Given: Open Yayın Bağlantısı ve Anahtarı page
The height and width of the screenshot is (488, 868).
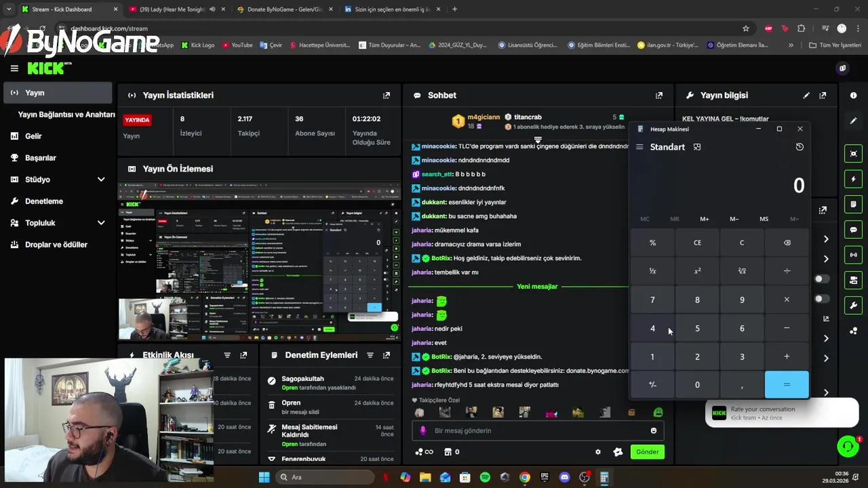Looking at the screenshot, I should coord(66,115).
